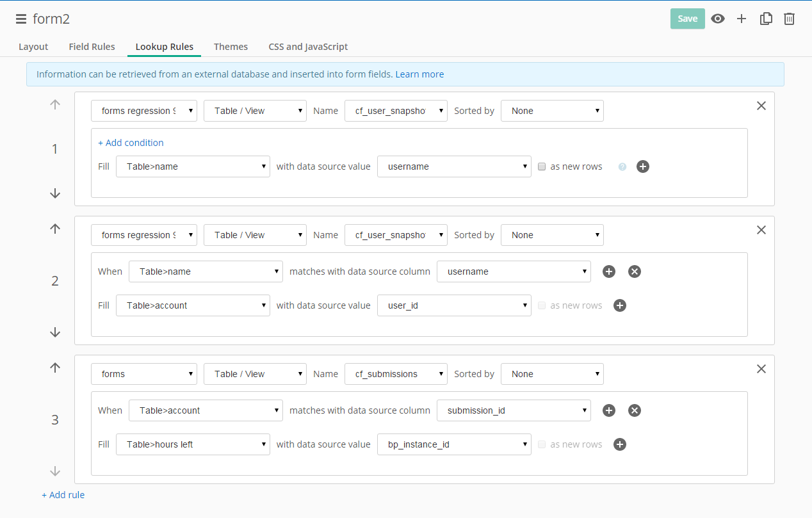Remove rule 1 with the X icon
Viewport: 812px width, 518px height.
(x=761, y=106)
